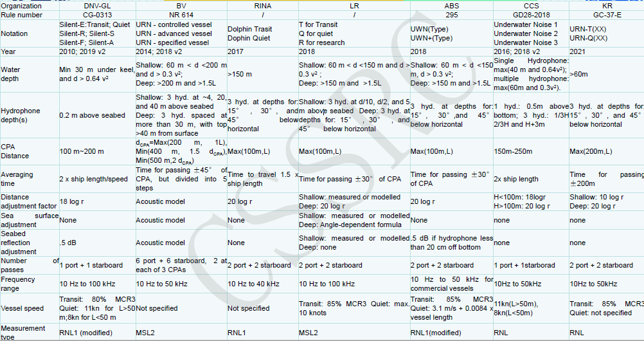Select the DNV-GL organization header cell
The height and width of the screenshot is (341, 644).
point(97,6)
